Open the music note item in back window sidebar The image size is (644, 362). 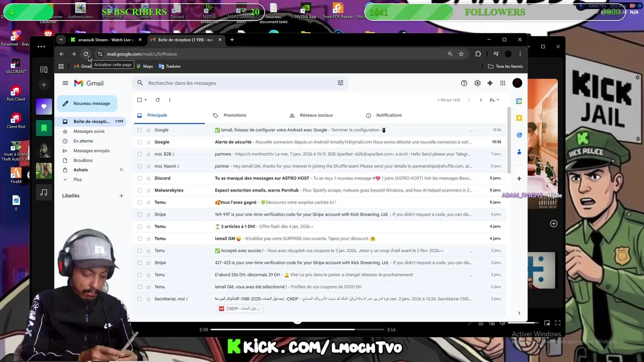click(x=44, y=193)
